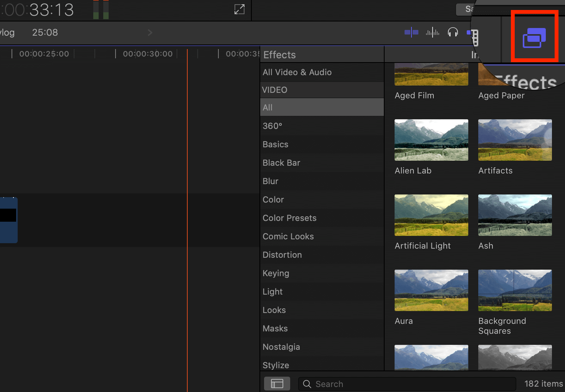Screen dimensions: 565x392
Task: Open the Light effects category
Action: tap(322, 292)
